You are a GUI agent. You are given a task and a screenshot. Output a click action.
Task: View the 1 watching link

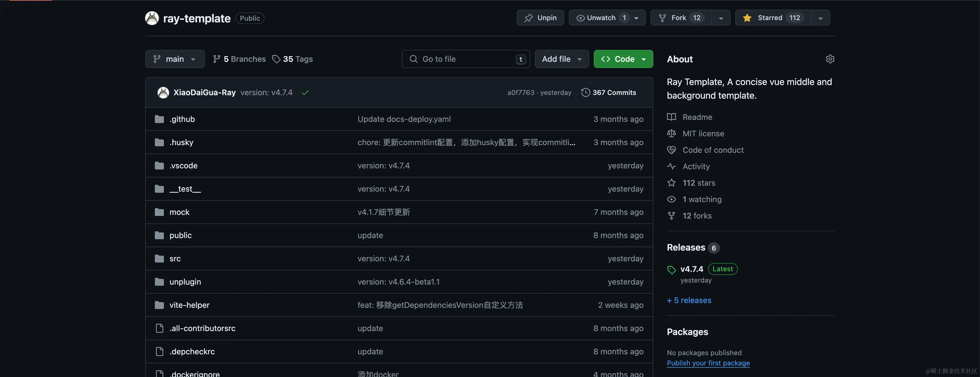(702, 199)
